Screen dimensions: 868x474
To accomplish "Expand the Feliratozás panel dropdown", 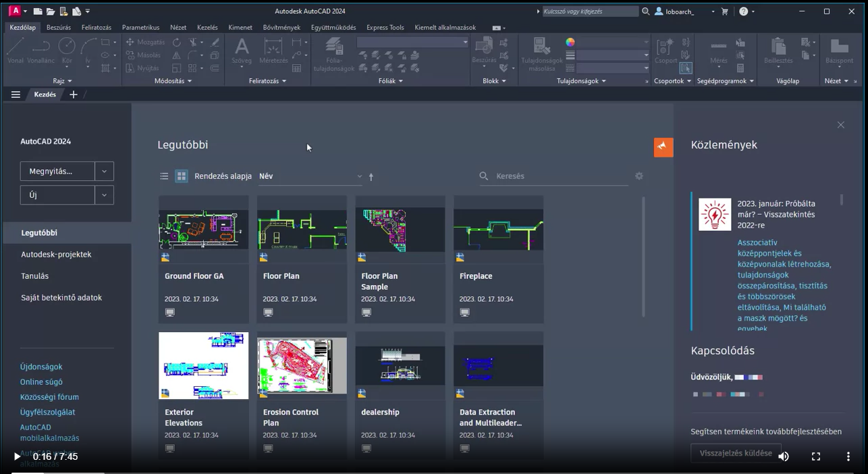I will click(x=267, y=81).
